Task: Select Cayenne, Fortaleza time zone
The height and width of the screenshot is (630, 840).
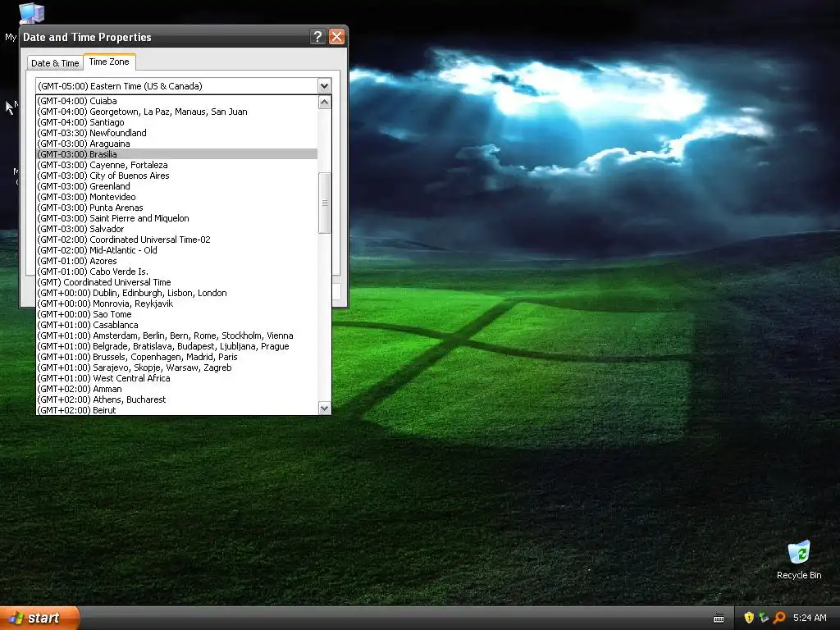Action: (x=177, y=165)
